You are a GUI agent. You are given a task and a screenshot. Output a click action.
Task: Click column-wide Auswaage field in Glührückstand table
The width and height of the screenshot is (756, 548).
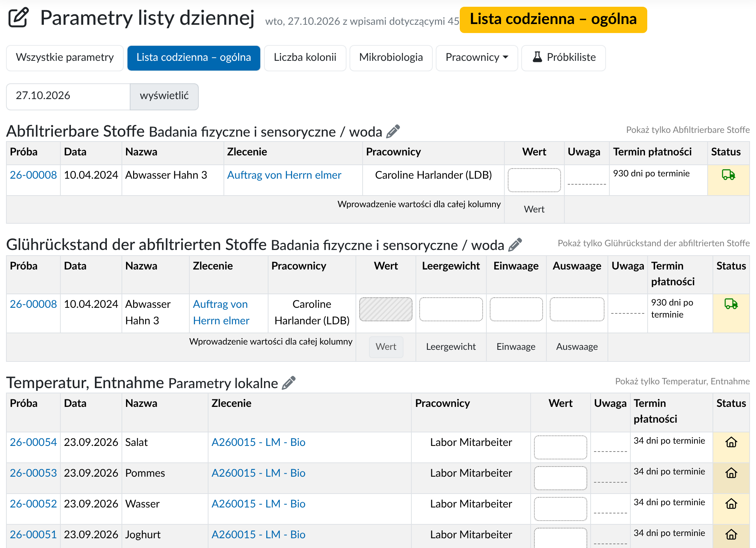tap(577, 347)
